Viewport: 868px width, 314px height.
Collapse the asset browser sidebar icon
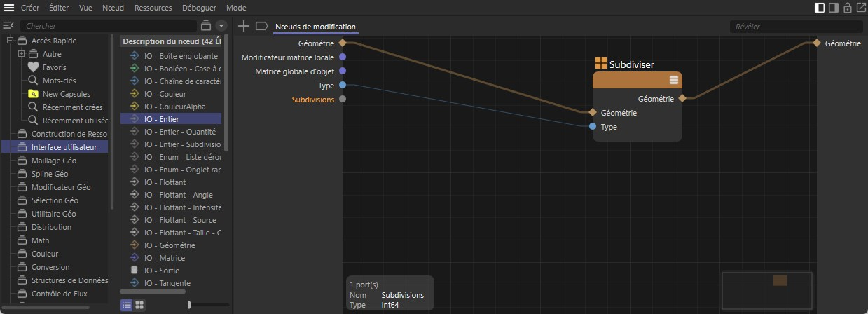[8, 25]
